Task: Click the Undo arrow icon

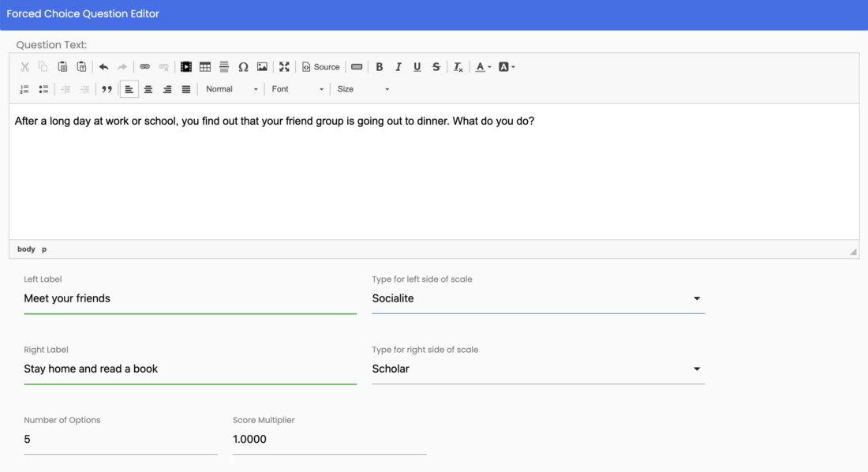Action: click(103, 67)
